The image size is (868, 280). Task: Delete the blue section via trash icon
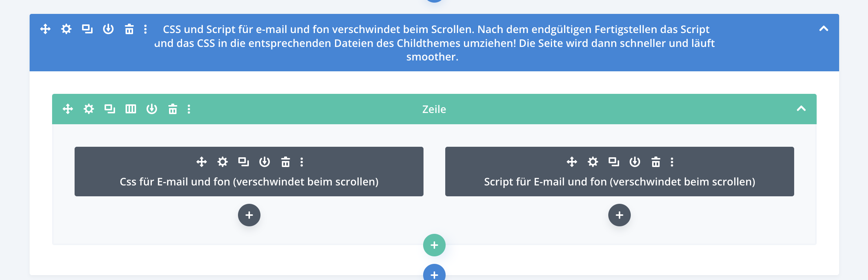(x=129, y=29)
